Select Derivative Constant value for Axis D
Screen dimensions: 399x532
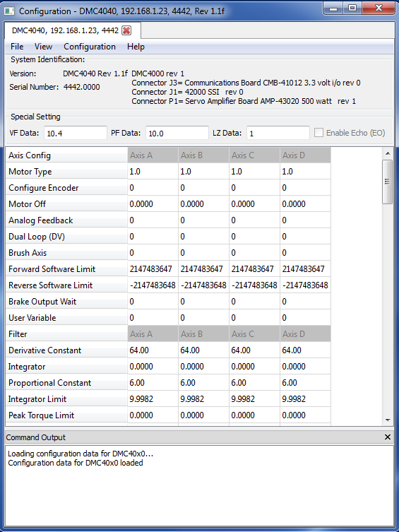(306, 350)
